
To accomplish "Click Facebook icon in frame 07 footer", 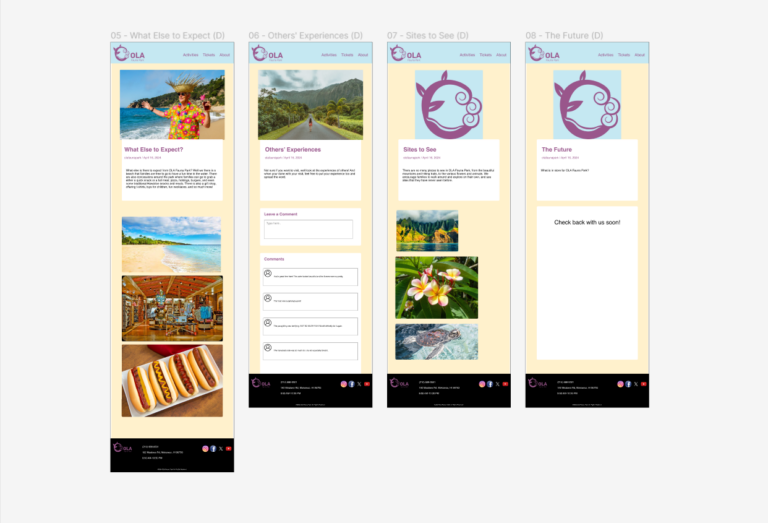I will [490, 384].
